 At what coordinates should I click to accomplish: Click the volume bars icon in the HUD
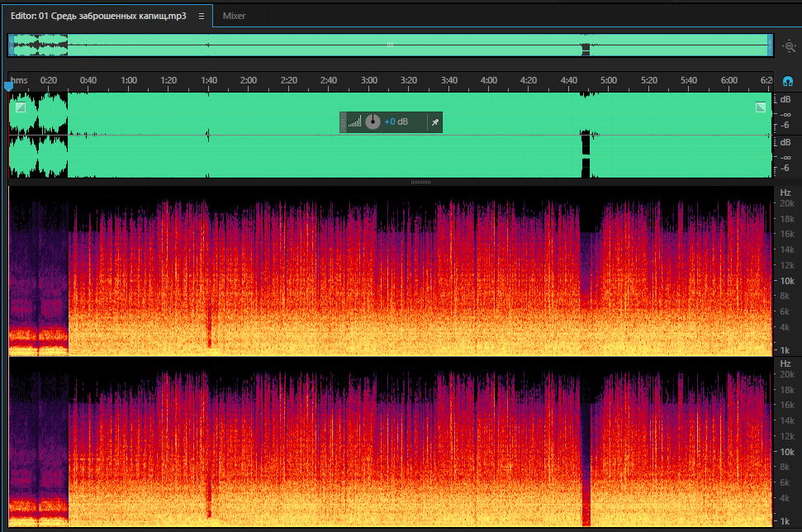point(355,121)
